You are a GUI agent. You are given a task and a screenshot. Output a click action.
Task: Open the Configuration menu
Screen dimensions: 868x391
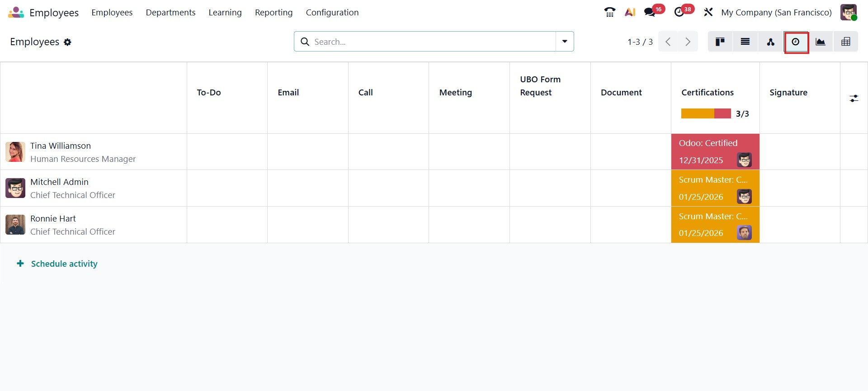click(x=332, y=13)
